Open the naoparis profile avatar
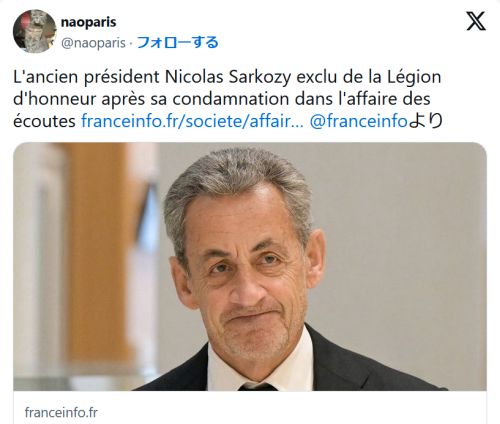 (x=35, y=31)
